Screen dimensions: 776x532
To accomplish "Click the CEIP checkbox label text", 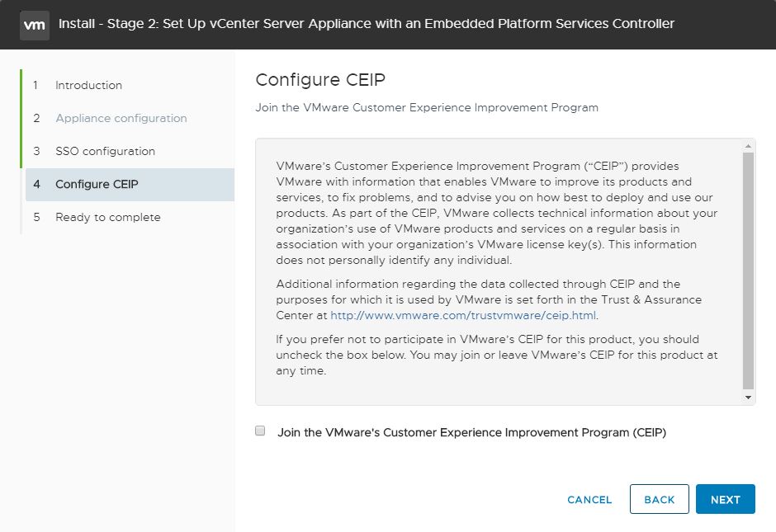I will pyautogui.click(x=471, y=433).
